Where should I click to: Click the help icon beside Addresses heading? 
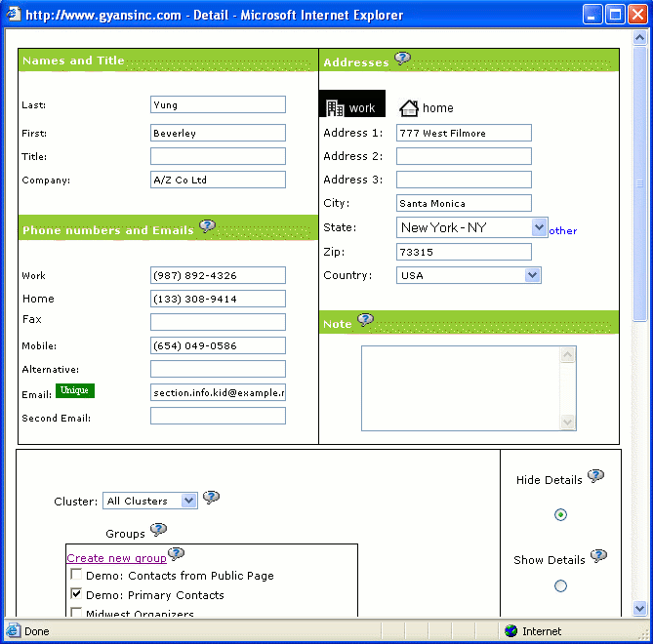402,59
